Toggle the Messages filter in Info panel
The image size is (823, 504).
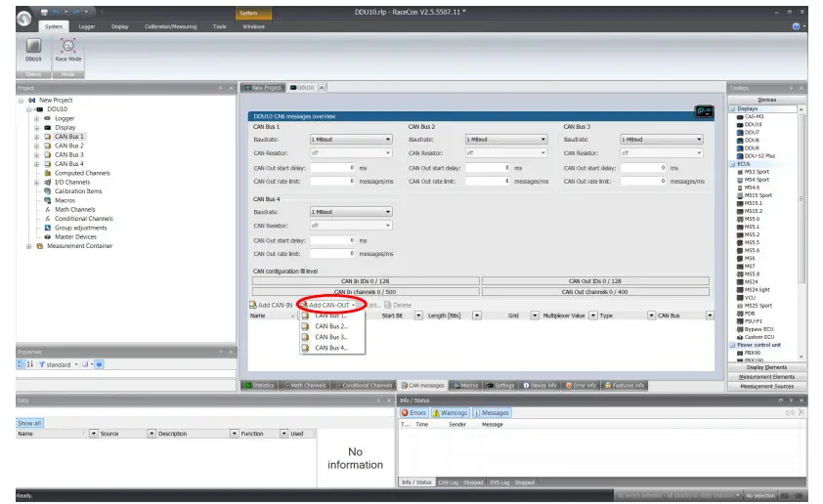(492, 413)
